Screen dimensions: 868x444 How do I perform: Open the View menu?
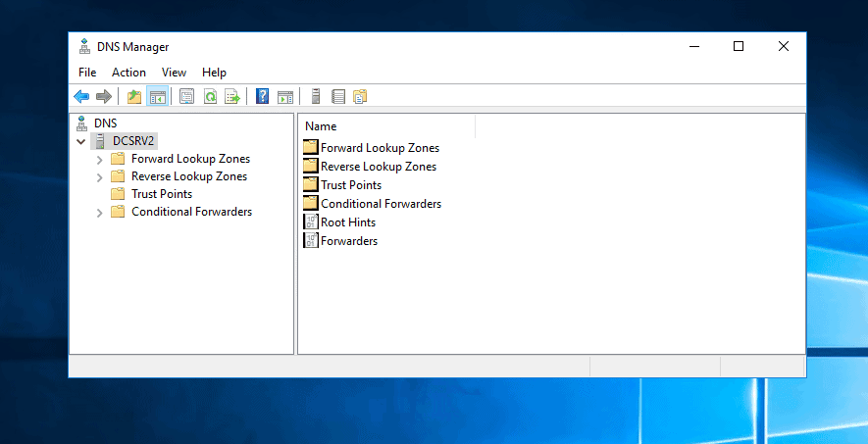[174, 73]
